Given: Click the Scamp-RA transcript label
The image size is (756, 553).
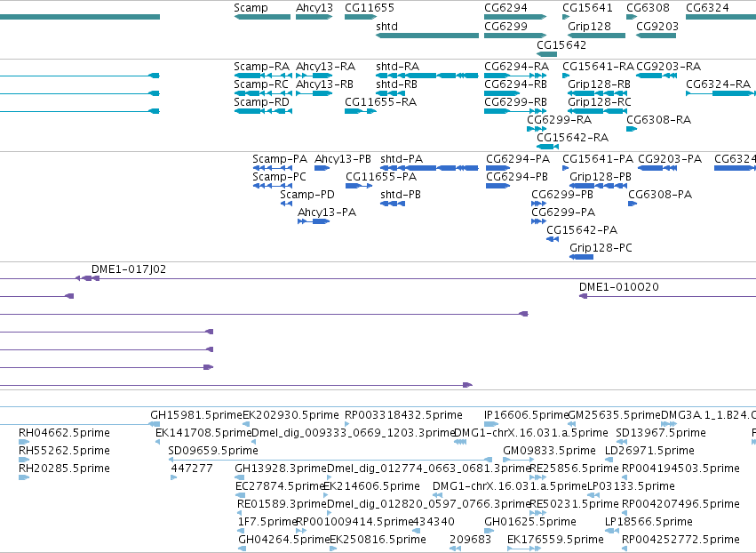Looking at the screenshot, I should (x=262, y=67).
